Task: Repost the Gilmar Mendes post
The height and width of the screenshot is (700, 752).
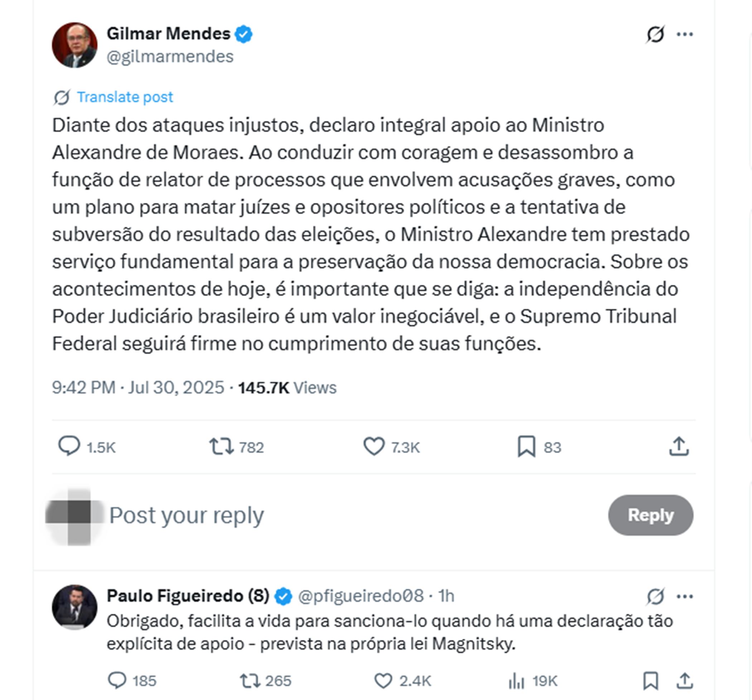Action: [x=221, y=446]
